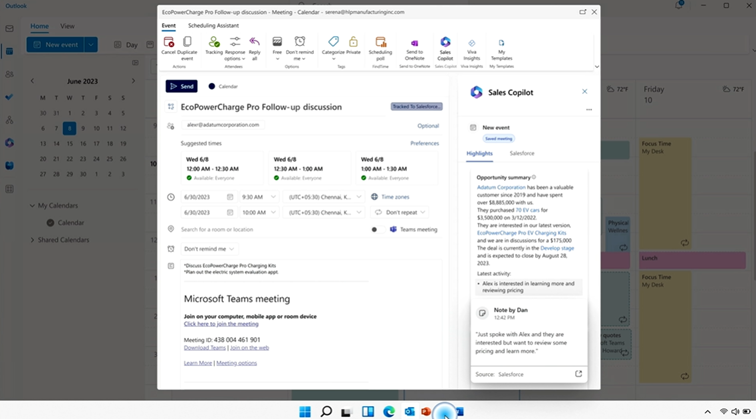756x419 pixels.
Task: Choose the 1:00 AM - 1:30 AM suggestion
Action: coord(397,168)
